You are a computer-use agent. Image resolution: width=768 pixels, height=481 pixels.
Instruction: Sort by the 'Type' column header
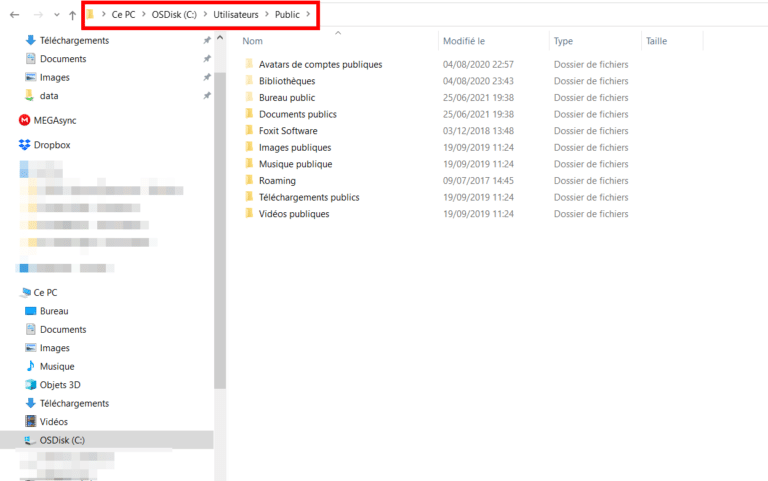pyautogui.click(x=563, y=41)
